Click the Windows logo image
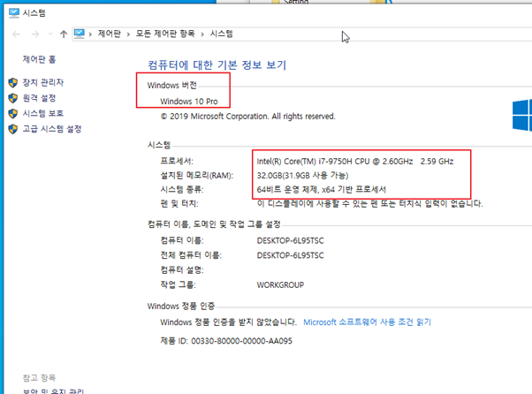 point(521,115)
